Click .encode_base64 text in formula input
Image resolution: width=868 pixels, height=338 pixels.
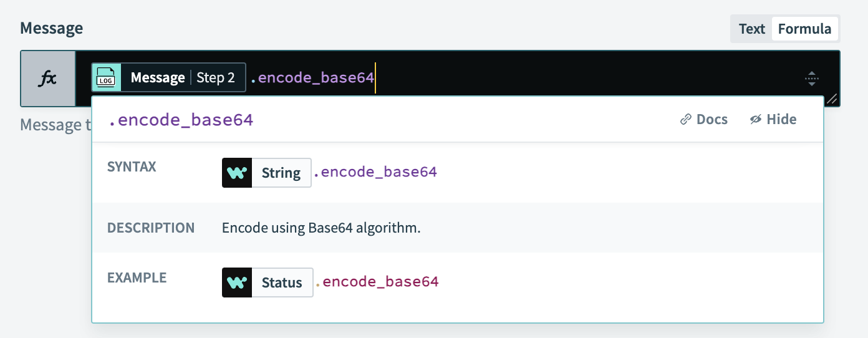tap(312, 78)
